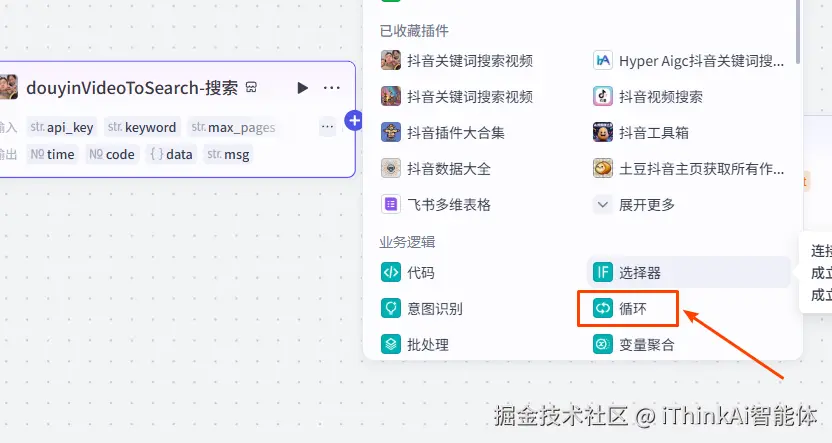Click the 批处理 layers icon

pyautogui.click(x=391, y=344)
